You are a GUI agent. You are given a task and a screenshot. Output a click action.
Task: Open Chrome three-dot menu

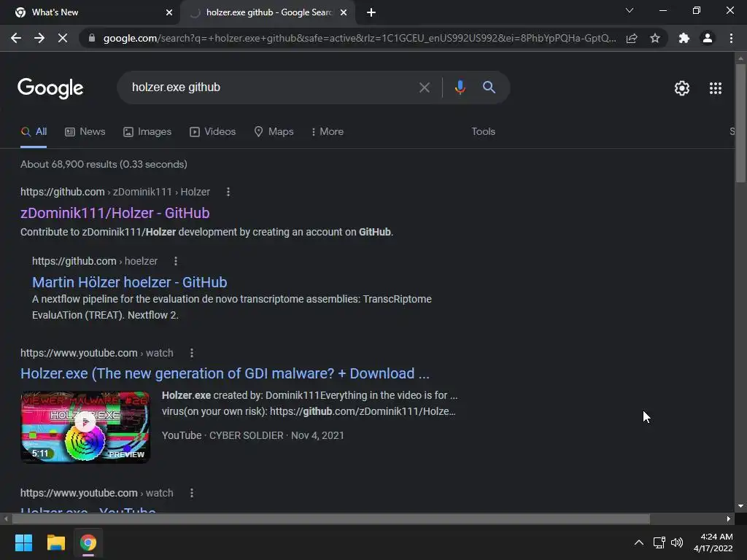point(731,38)
